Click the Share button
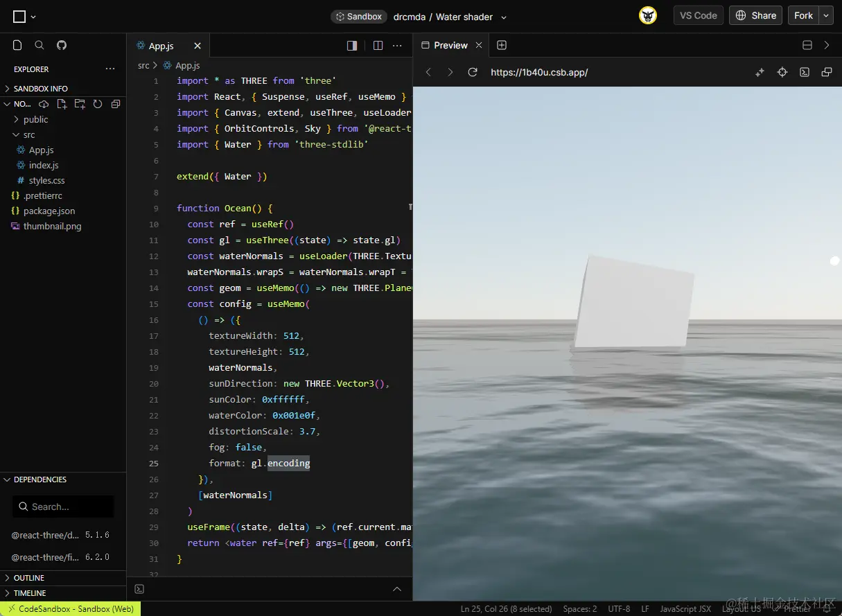The image size is (842, 616). click(x=755, y=15)
